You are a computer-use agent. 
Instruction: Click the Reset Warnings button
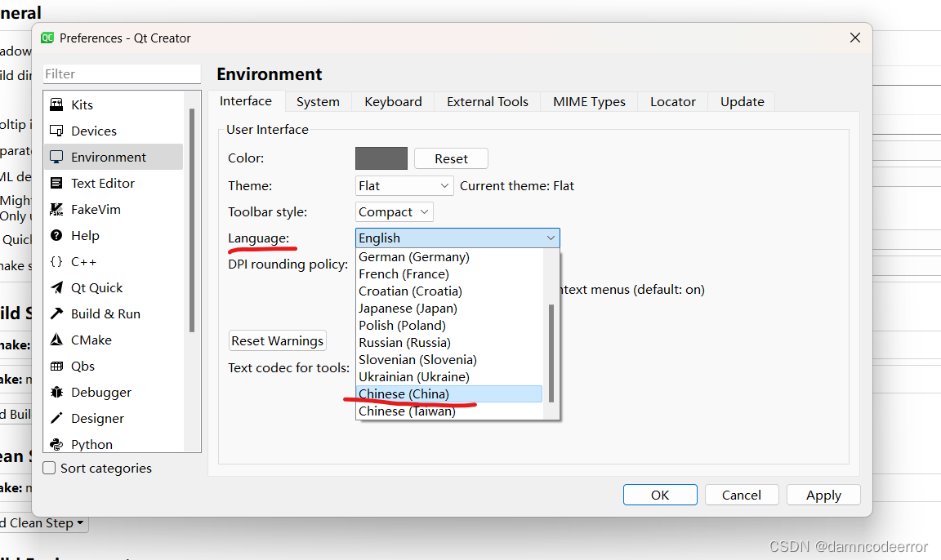(x=277, y=340)
